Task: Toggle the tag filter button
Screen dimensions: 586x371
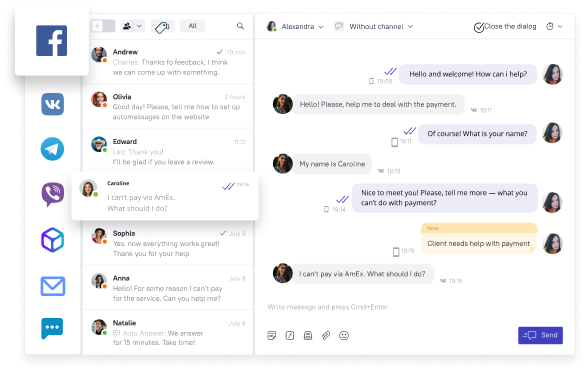Action: pyautogui.click(x=162, y=27)
